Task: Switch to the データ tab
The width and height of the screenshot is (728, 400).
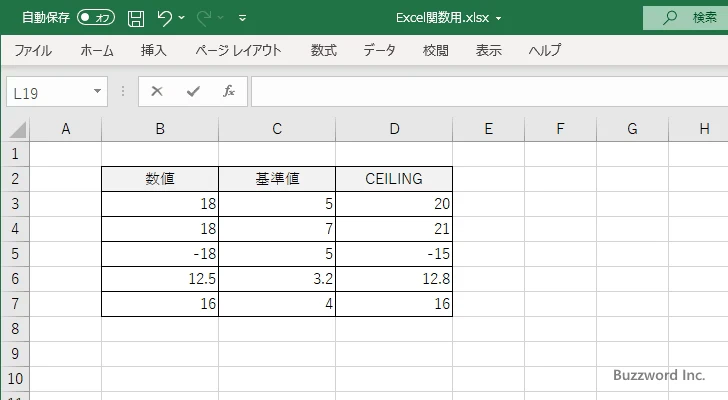Action: point(379,50)
